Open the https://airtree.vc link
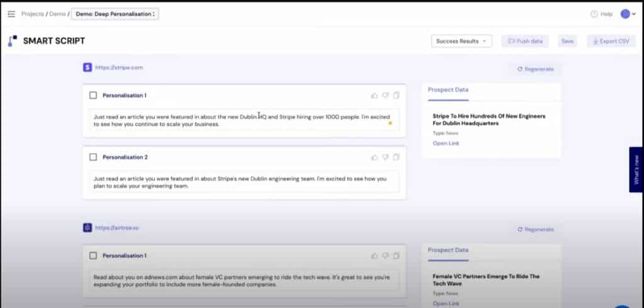 (x=117, y=227)
